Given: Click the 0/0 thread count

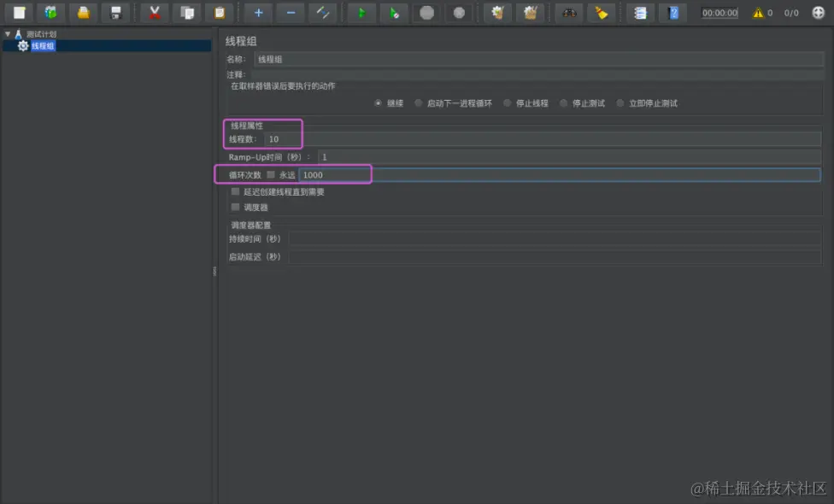Looking at the screenshot, I should coord(791,13).
